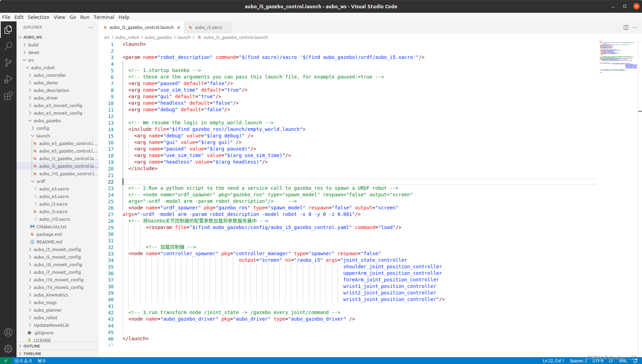The width and height of the screenshot is (642, 364).
Task: Expand the aubo_controller folder
Action: (58, 75)
